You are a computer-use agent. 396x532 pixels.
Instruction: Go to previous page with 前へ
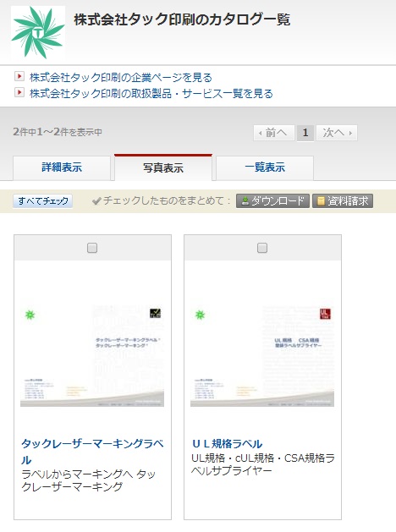click(274, 133)
